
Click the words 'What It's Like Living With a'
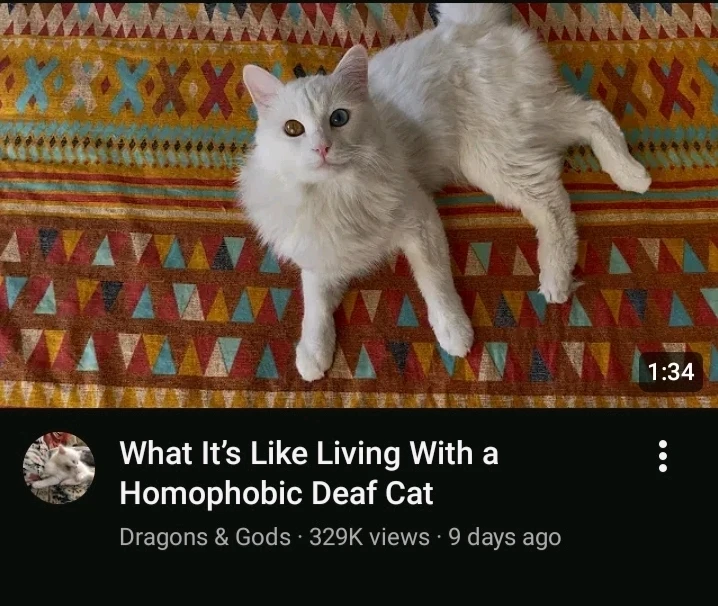point(309,453)
